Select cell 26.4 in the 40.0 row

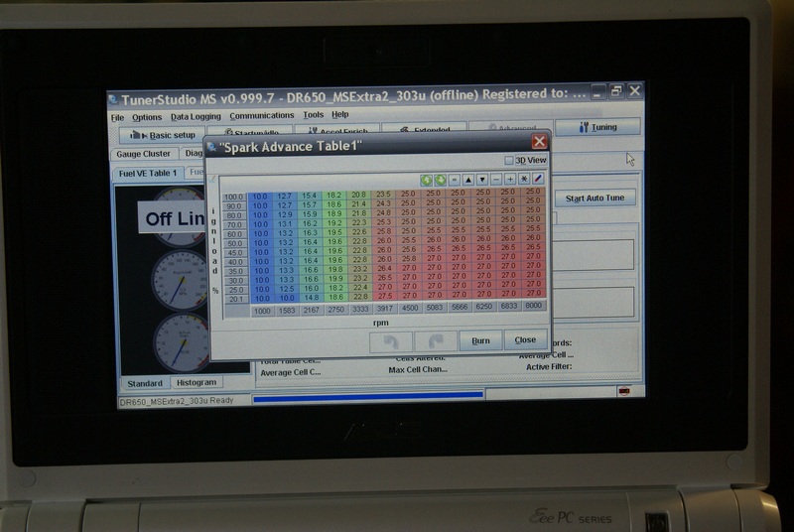(384, 268)
